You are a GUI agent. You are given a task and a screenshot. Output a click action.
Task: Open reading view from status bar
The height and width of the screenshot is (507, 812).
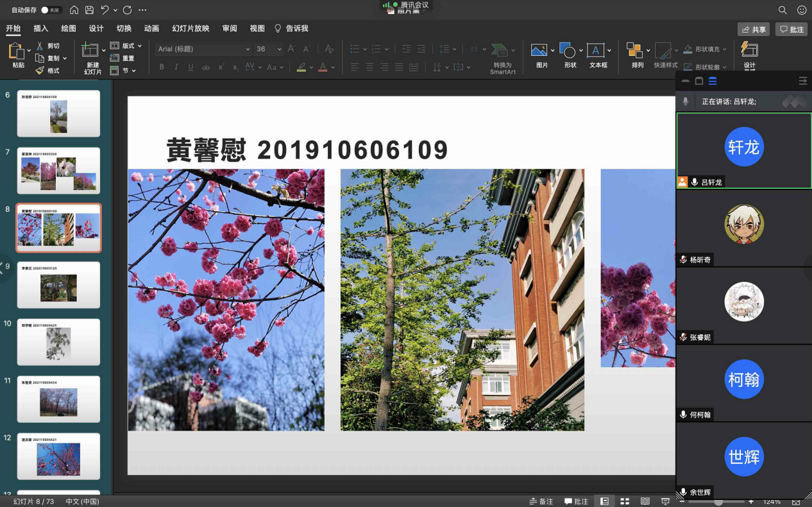point(645,501)
